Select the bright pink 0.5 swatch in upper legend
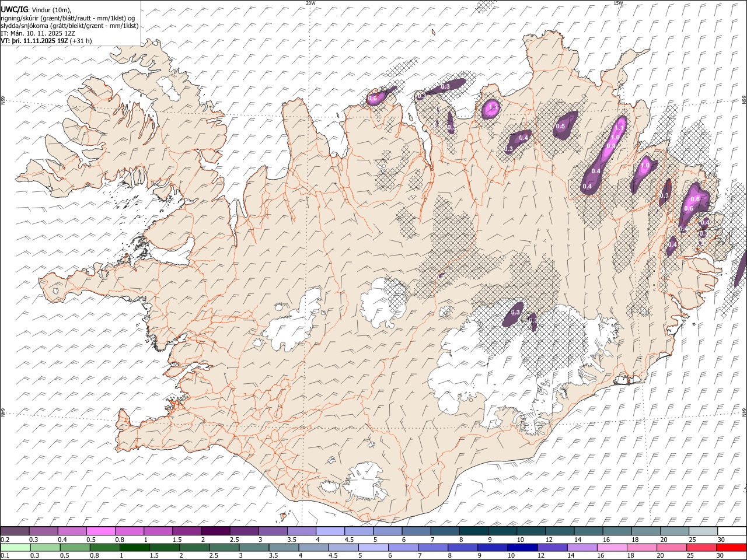747x560 pixels. (x=101, y=531)
